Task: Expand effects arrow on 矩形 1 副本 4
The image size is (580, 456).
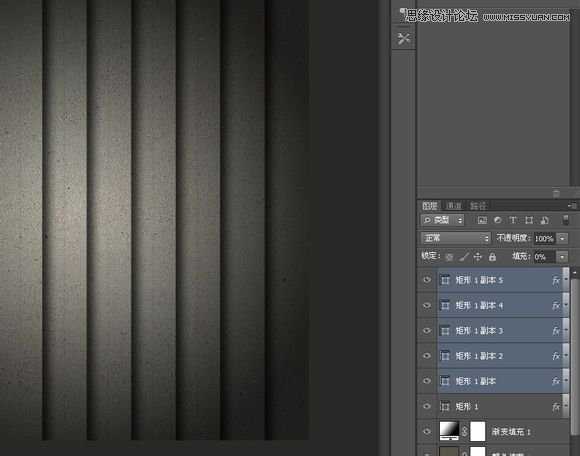Action: 566,305
